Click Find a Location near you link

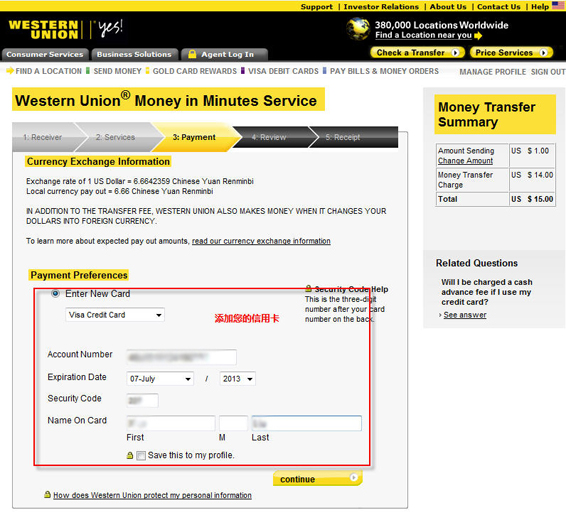tap(423, 35)
